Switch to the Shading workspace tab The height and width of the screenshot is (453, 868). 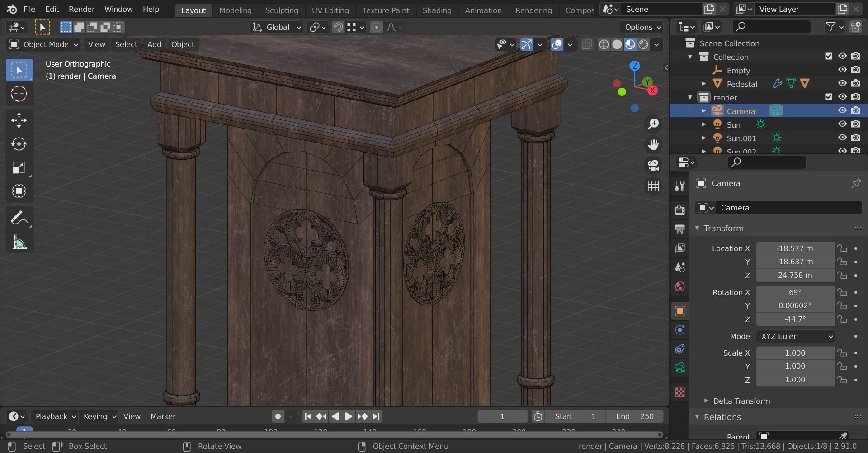[437, 10]
